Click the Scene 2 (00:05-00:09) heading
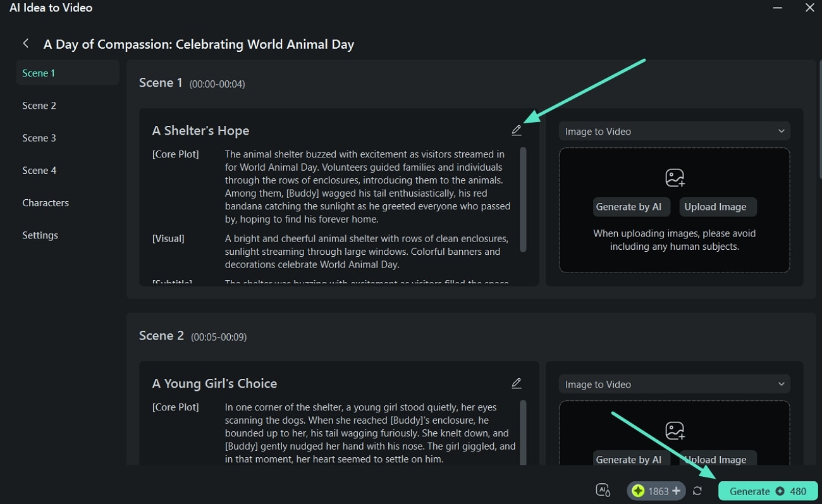The height and width of the screenshot is (504, 822). (x=193, y=336)
